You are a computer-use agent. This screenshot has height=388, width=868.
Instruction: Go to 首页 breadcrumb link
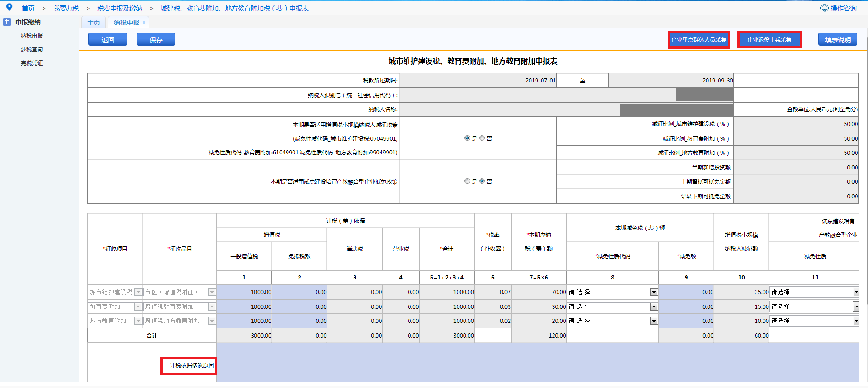(28, 8)
